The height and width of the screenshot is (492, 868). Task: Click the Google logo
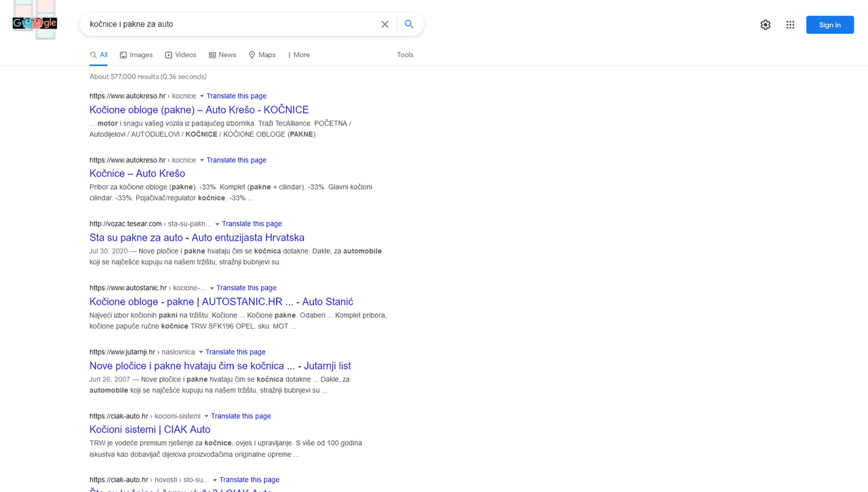pos(34,22)
